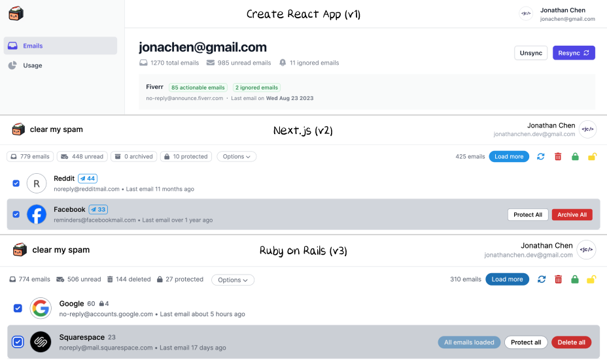The height and width of the screenshot is (364, 607).
Task: Click the Google logo icon
Action: click(41, 308)
